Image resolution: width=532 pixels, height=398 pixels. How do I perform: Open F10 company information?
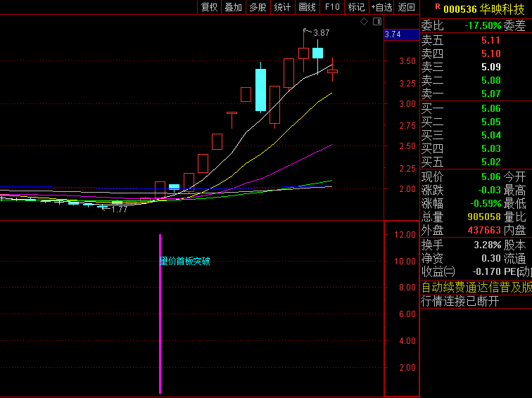pyautogui.click(x=332, y=7)
